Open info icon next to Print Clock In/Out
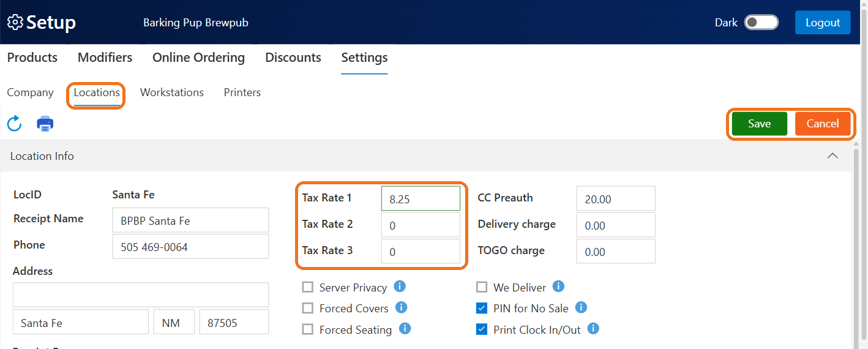The height and width of the screenshot is (349, 868). pyautogui.click(x=593, y=329)
